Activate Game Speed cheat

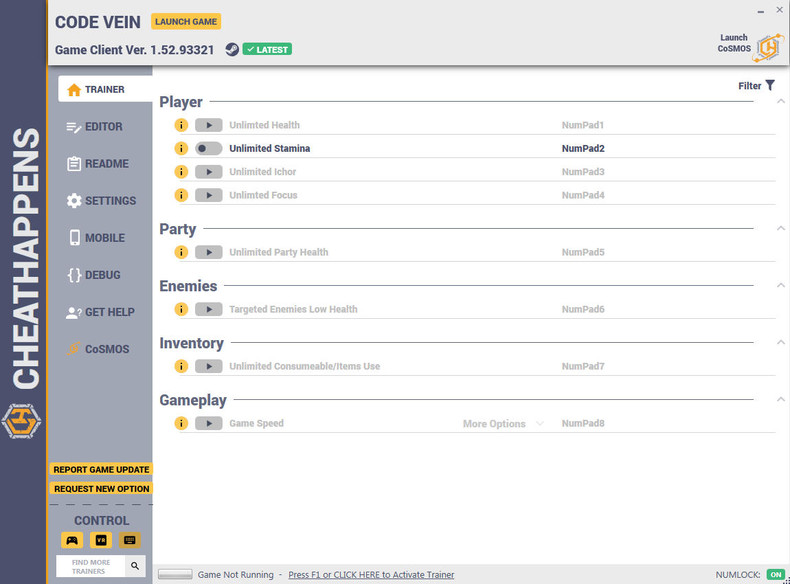coord(209,423)
